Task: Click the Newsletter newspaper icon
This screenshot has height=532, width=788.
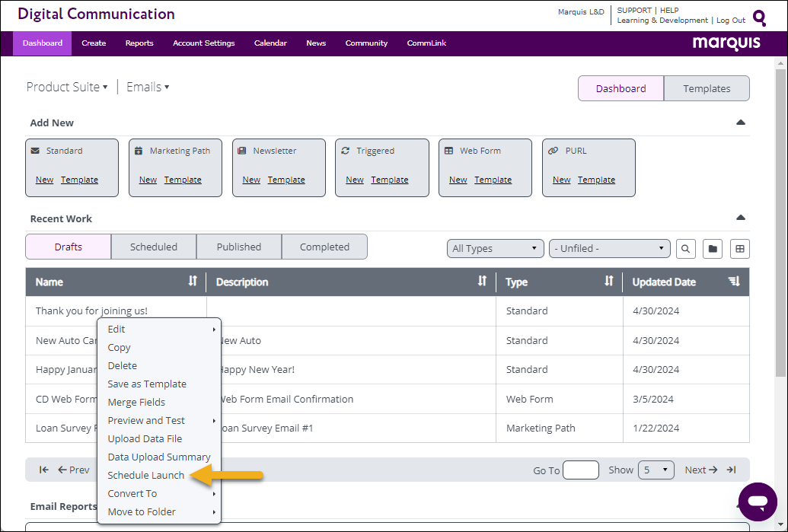Action: point(241,151)
